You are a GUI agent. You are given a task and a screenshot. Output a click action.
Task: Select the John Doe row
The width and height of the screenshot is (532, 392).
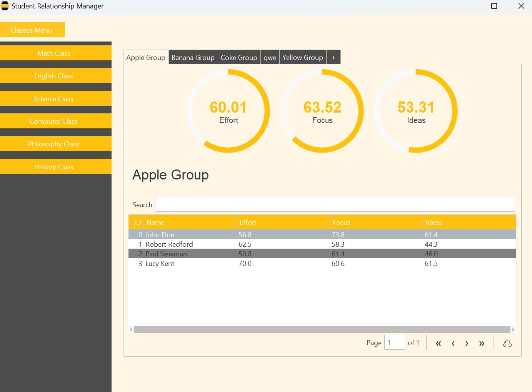coord(322,234)
